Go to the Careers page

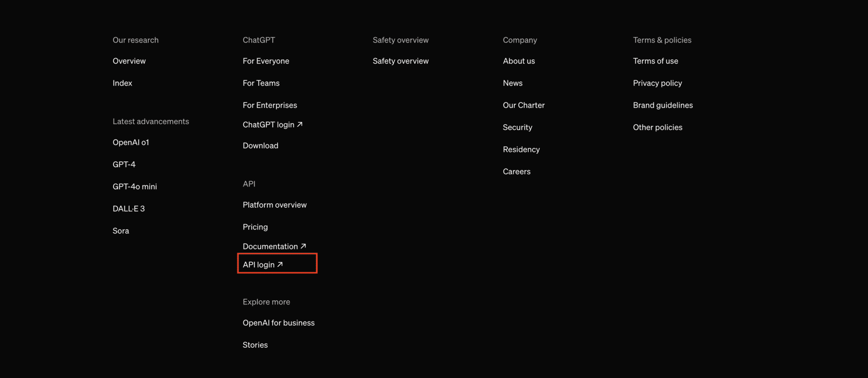pyautogui.click(x=516, y=172)
